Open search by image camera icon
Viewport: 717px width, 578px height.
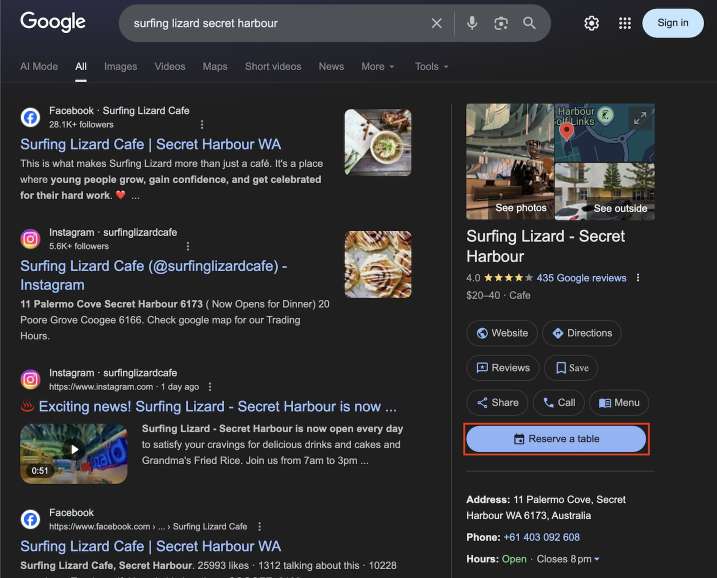501,23
